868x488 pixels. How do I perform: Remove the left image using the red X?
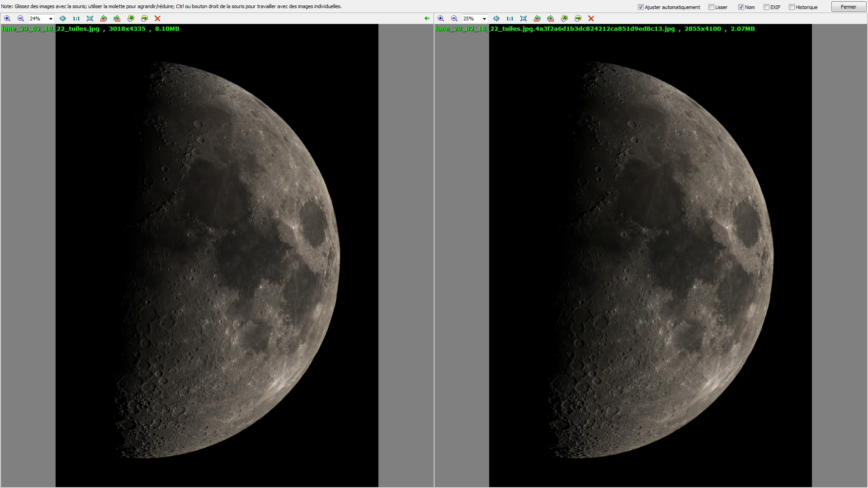point(157,19)
